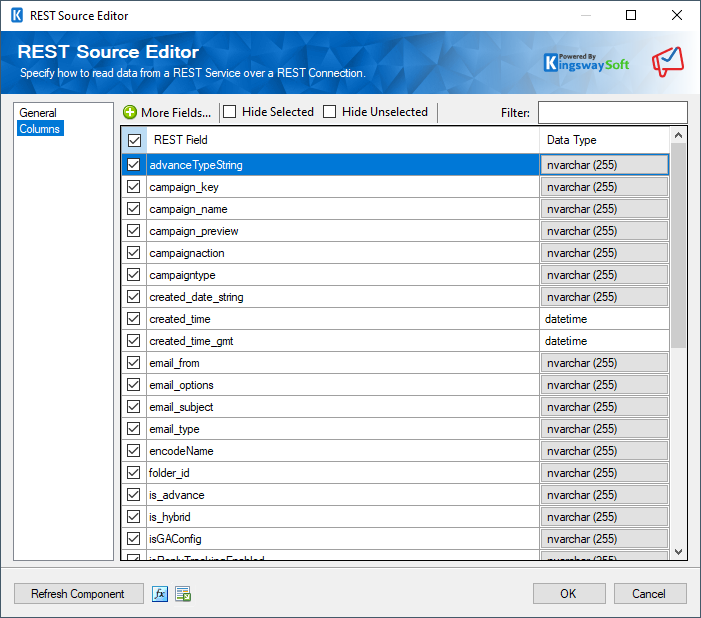
Task: Select the campaignaction field name
Action: pyautogui.click(x=187, y=253)
